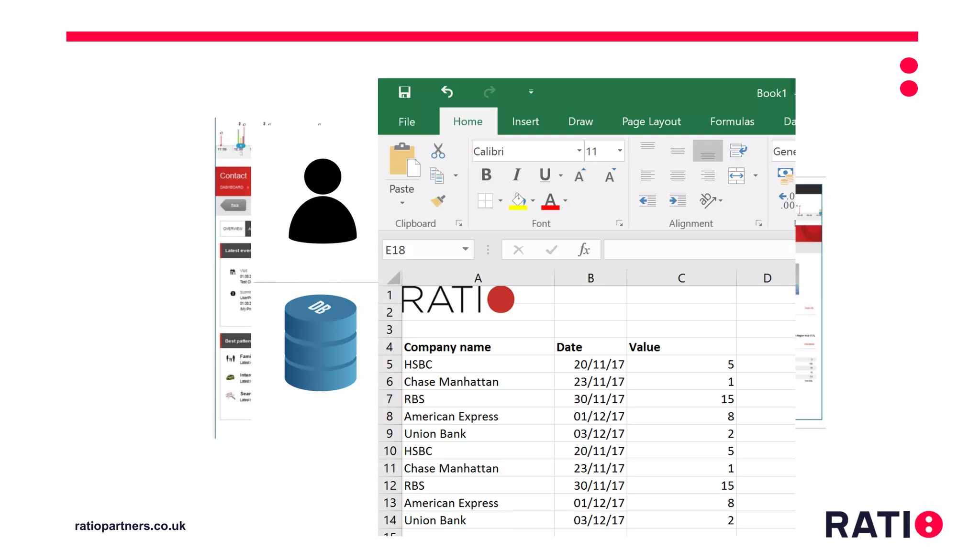This screenshot has width=980, height=551.
Task: Select Align Right icon
Action: [708, 176]
